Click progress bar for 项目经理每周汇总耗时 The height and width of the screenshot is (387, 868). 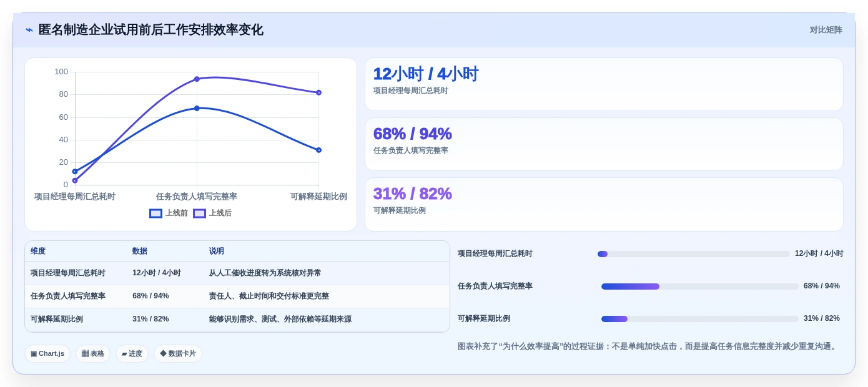pyautogui.click(x=693, y=254)
